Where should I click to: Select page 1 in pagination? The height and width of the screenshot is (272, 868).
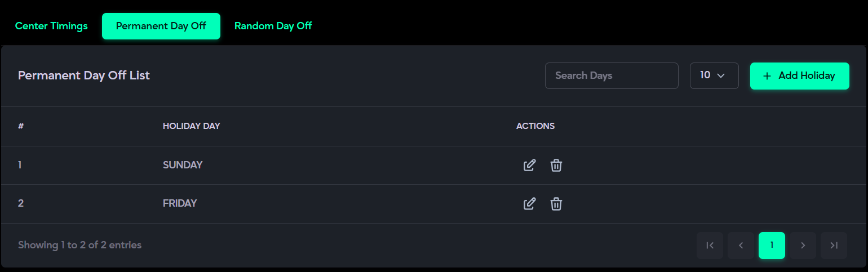772,246
